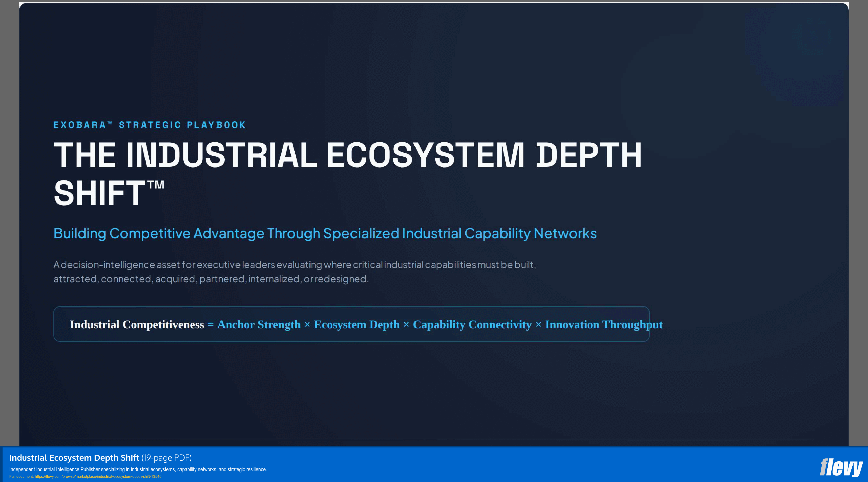Click the paragraph beginning 'A decision-intelligence asset'
This screenshot has height=482, width=868.
point(295,272)
